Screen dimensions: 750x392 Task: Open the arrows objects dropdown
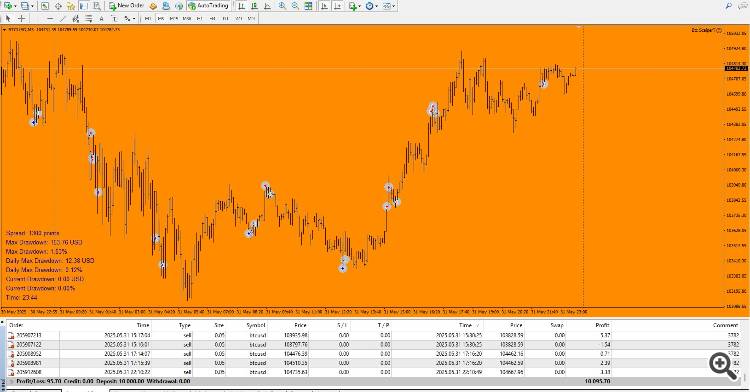(x=133, y=19)
